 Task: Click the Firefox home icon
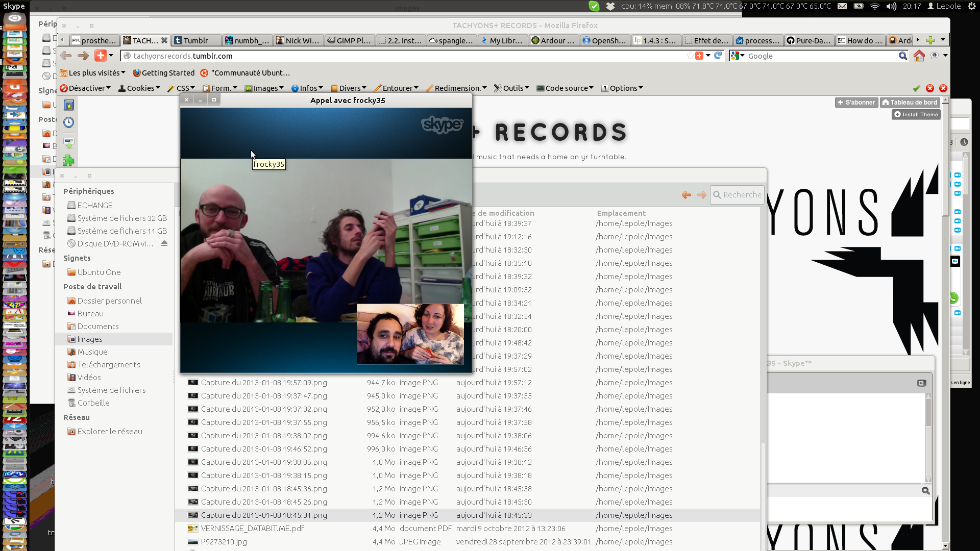pyautogui.click(x=919, y=56)
